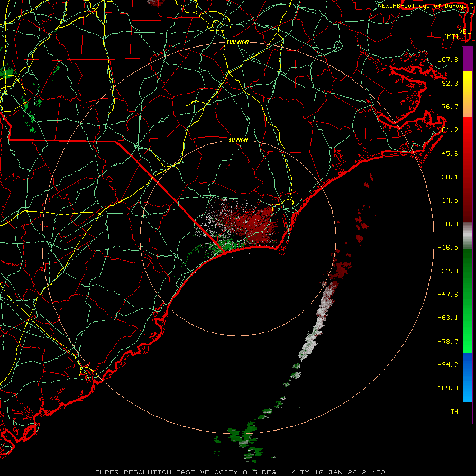Screen dimensions: 476x476
Task: Click the -16.5 legend value
Action: pyautogui.click(x=448, y=248)
